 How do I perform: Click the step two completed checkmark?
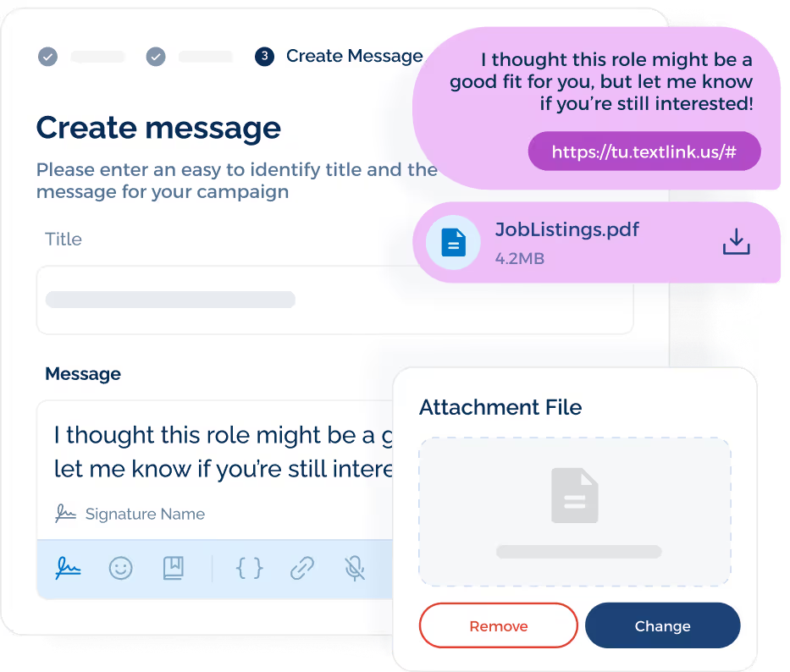(x=155, y=56)
